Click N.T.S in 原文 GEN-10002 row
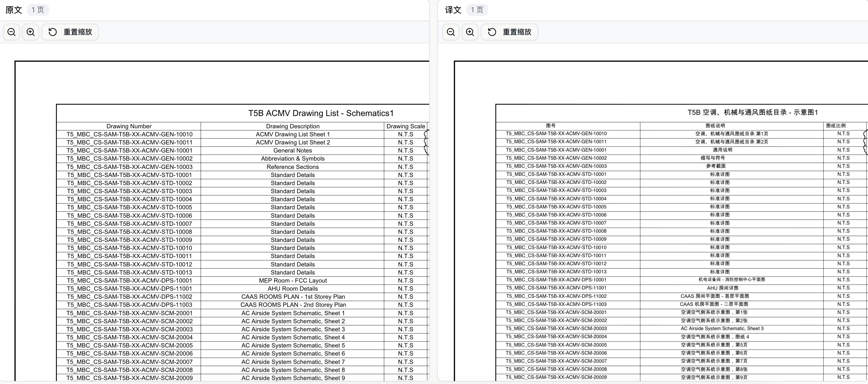868x384 pixels. point(405,159)
